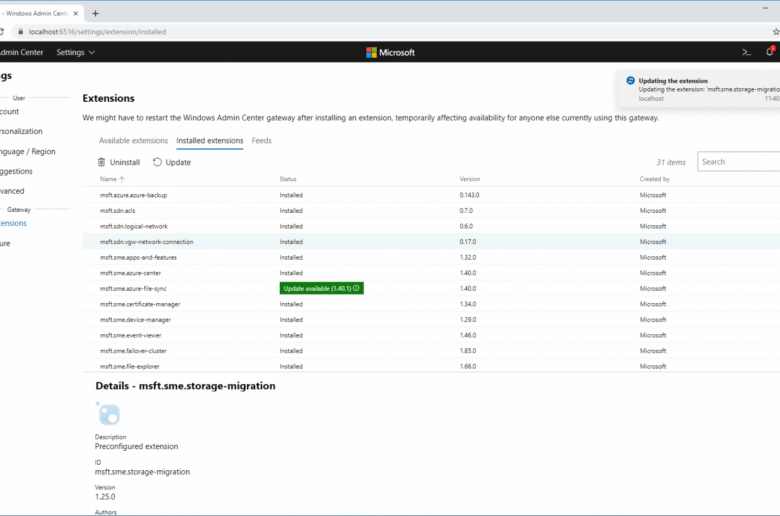The width and height of the screenshot is (780, 516).
Task: Click the browser address bar URL
Action: click(97, 32)
